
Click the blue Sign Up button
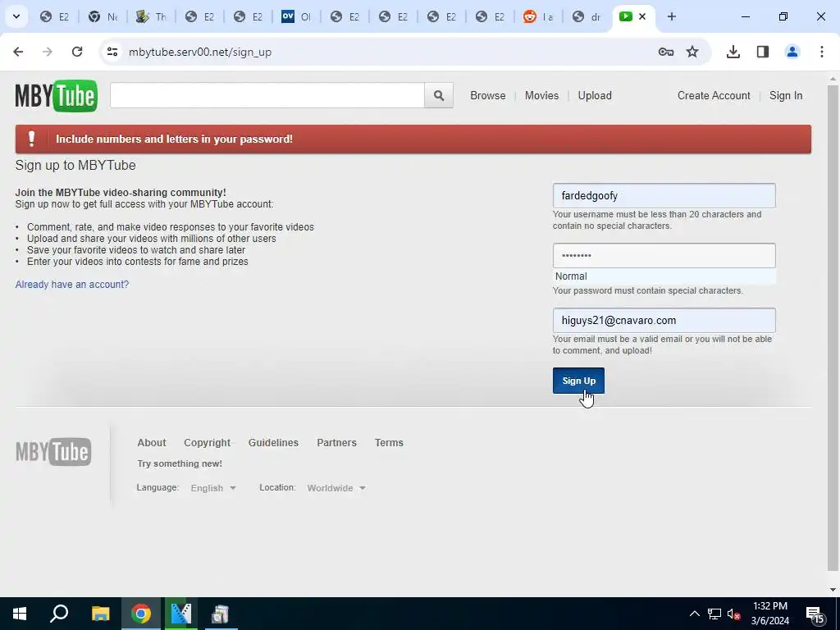[578, 381]
